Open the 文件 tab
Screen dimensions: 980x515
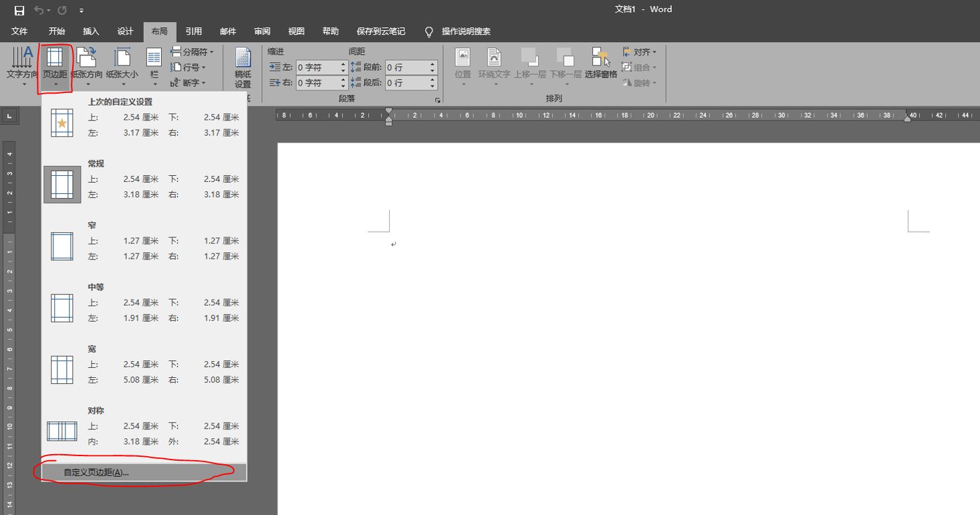pos(19,31)
